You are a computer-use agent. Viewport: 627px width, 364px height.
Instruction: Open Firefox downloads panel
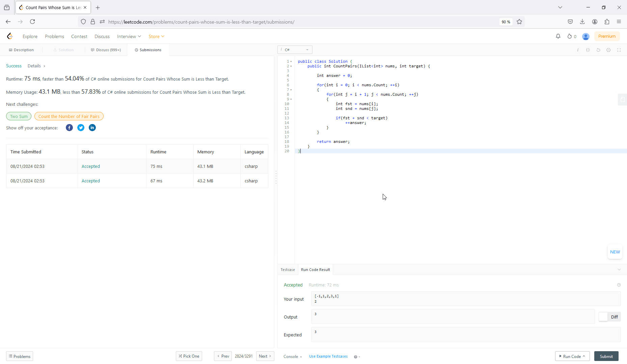582,22
